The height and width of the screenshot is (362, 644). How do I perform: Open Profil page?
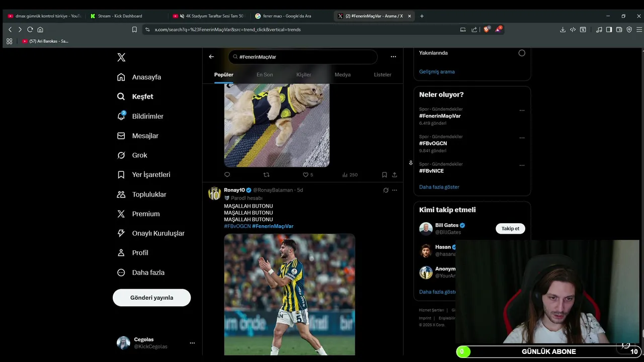pos(132,253)
